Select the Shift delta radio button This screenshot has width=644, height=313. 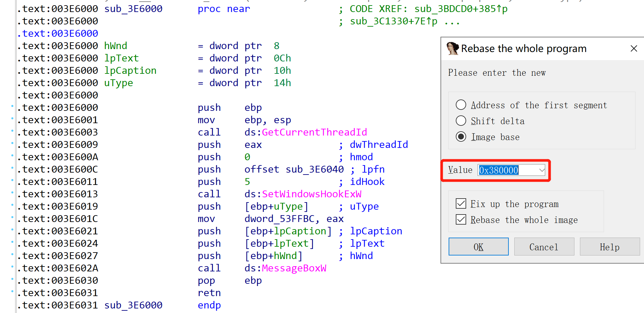click(x=461, y=121)
